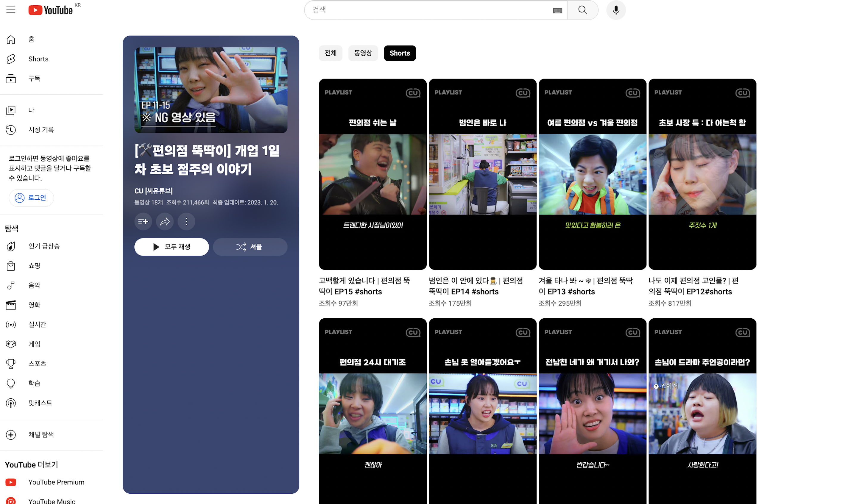Open Shorts from the sidebar
The width and height of the screenshot is (851, 504).
click(x=38, y=59)
